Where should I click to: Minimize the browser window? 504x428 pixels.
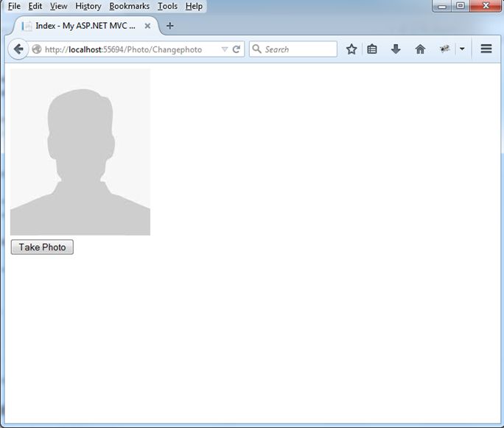442,6
